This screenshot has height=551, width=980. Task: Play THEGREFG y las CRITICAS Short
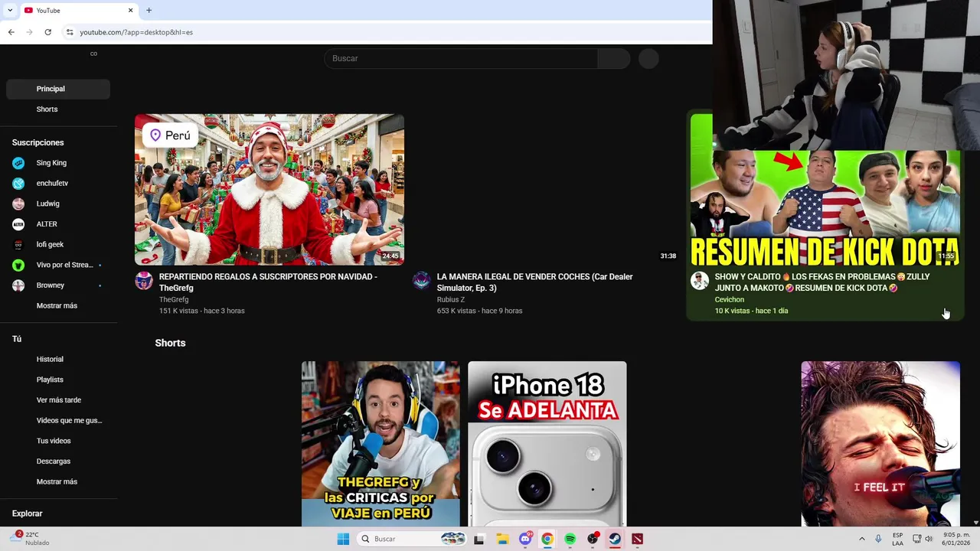381,444
